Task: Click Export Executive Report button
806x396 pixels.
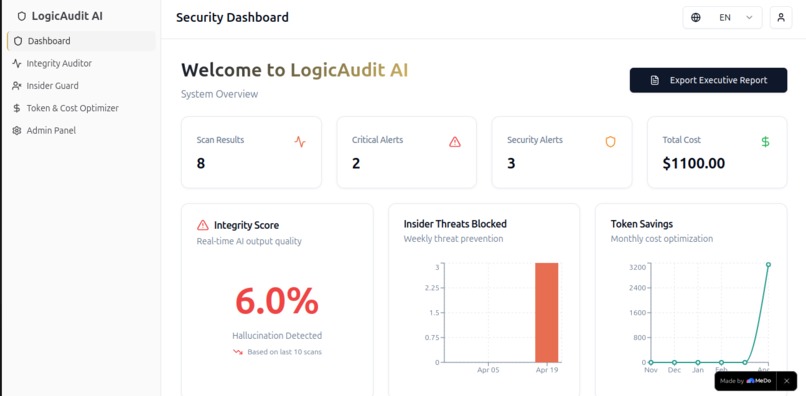Action: click(708, 80)
